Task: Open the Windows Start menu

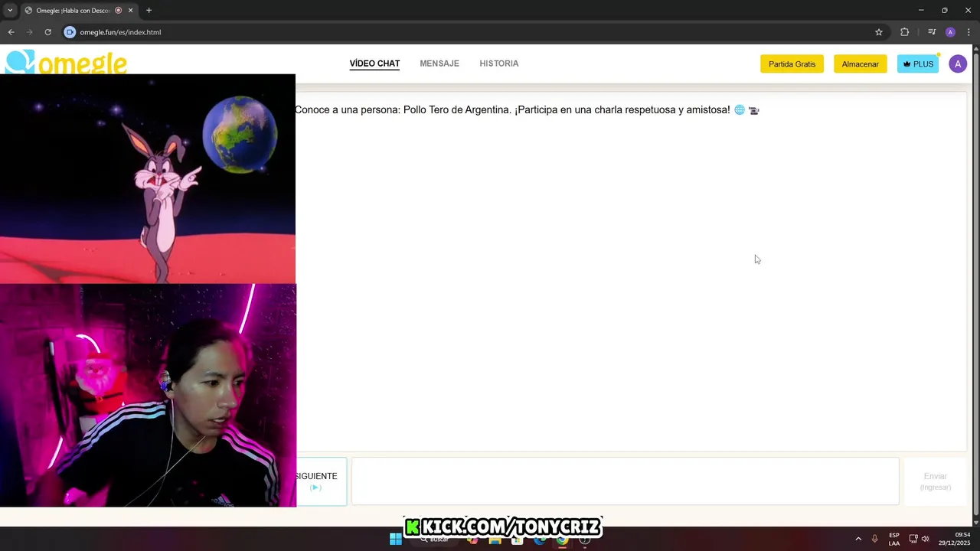Action: (395, 540)
